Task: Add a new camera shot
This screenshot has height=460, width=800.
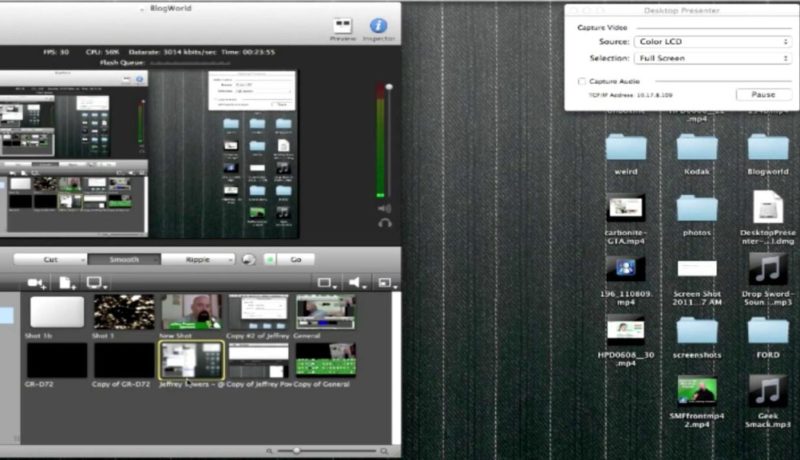Action: coord(37,283)
